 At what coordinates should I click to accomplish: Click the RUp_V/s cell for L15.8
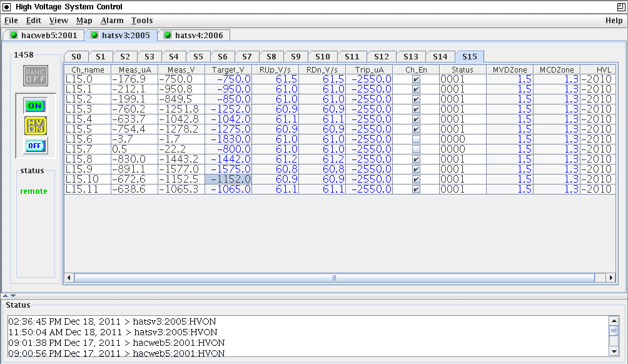[x=275, y=159]
